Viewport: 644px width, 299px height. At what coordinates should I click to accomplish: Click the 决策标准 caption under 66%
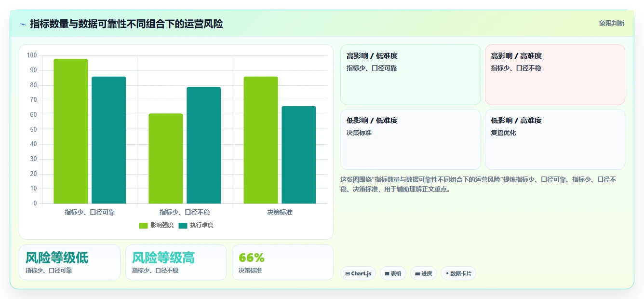click(250, 271)
